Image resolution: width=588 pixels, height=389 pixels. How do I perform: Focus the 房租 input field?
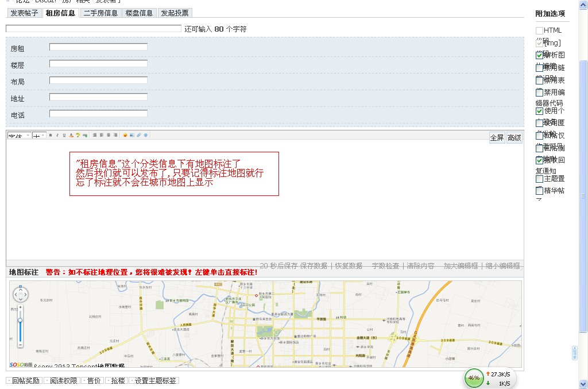pyautogui.click(x=98, y=47)
